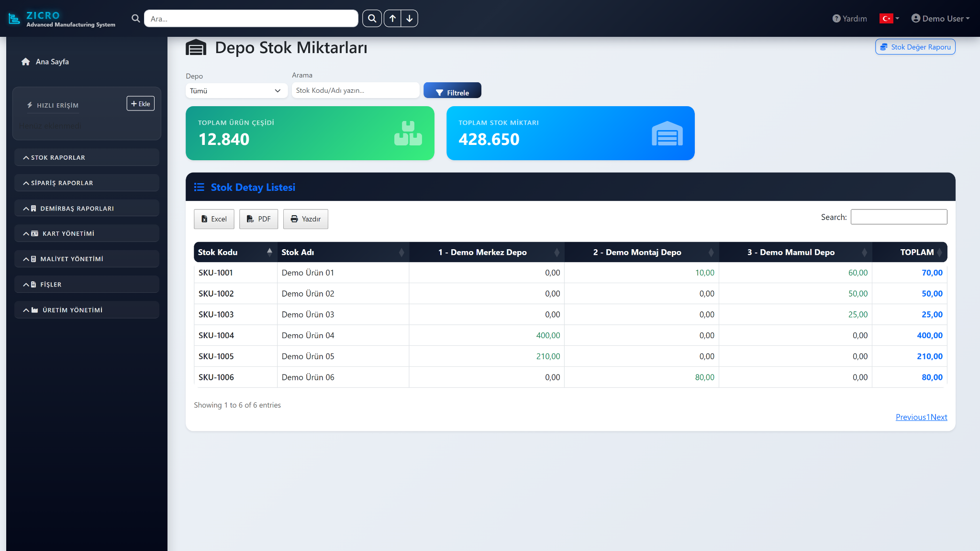This screenshot has height=551, width=980.
Task: Select the SKU-1004 stock code cell
Action: point(235,335)
